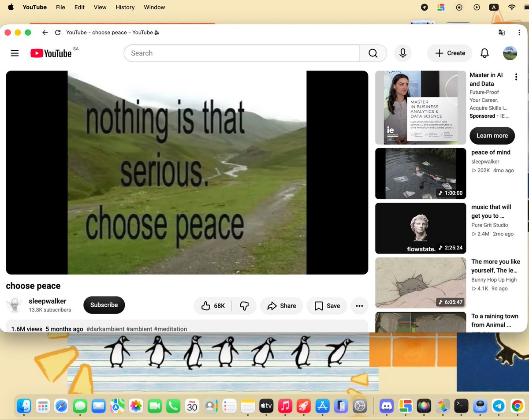The width and height of the screenshot is (529, 420).
Task: Click the search magnifier button
Action: point(373,53)
